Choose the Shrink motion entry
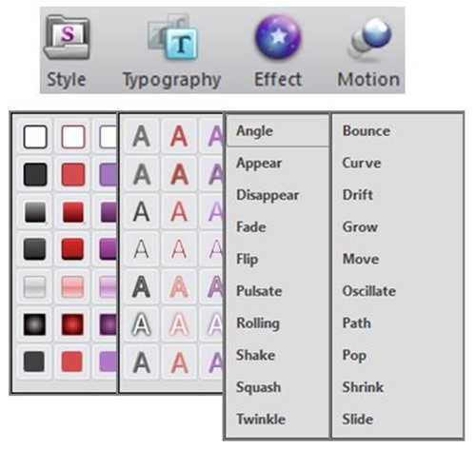The width and height of the screenshot is (476, 450). (x=363, y=387)
